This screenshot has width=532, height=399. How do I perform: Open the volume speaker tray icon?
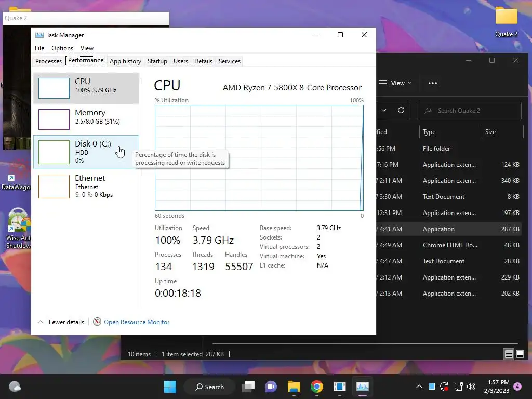[471, 387]
